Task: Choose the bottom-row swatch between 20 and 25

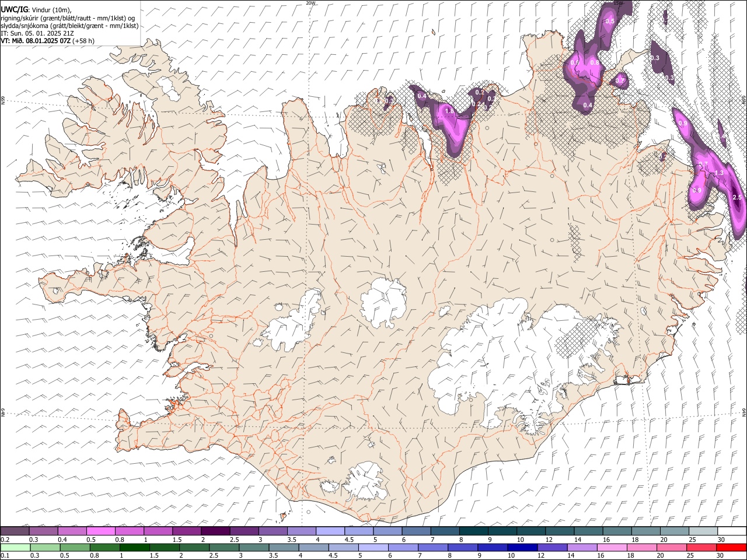Action: [x=671, y=547]
